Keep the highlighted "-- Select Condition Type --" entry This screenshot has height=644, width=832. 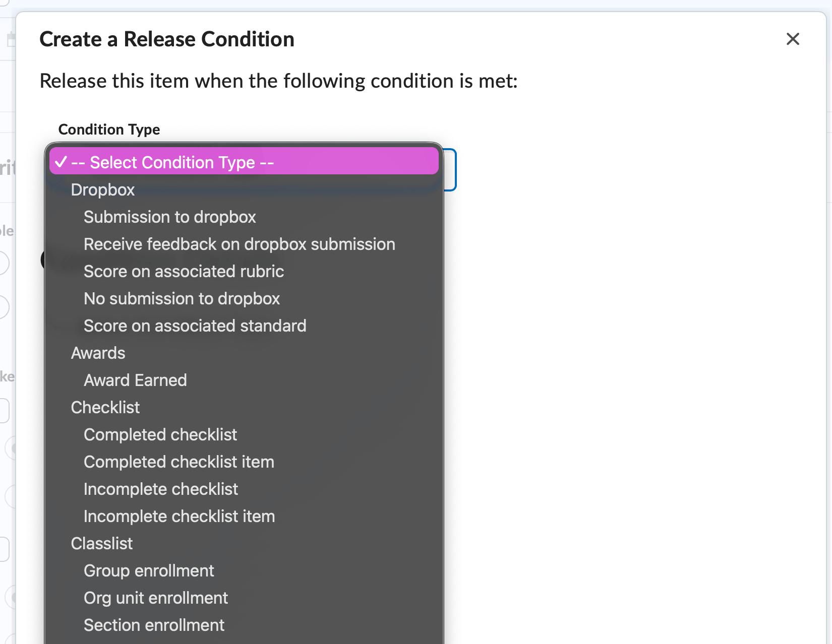(172, 162)
